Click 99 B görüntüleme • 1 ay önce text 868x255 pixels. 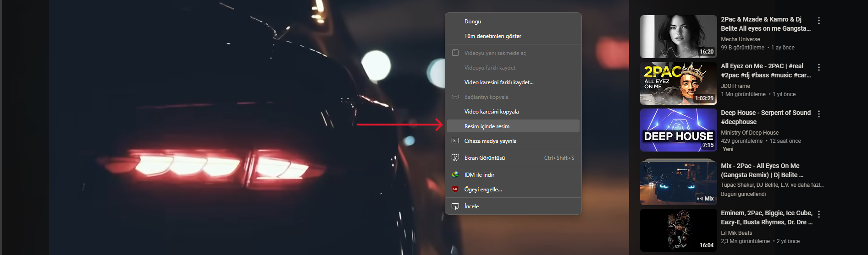pyautogui.click(x=757, y=48)
